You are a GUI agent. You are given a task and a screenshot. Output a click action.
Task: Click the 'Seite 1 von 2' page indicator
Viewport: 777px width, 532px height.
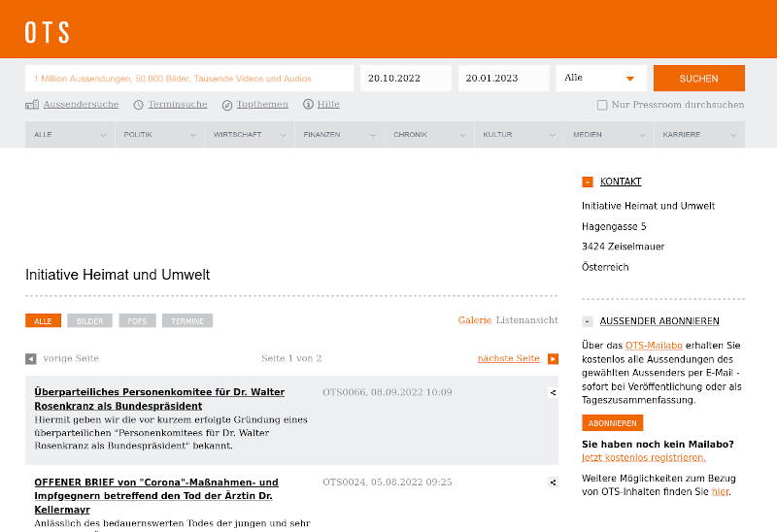click(291, 358)
